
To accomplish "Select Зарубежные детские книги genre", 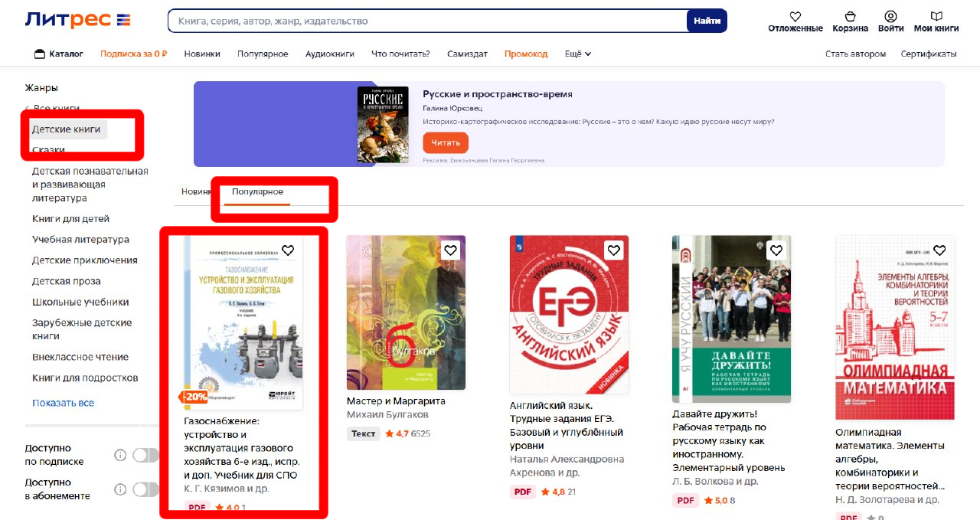I will click(x=82, y=329).
